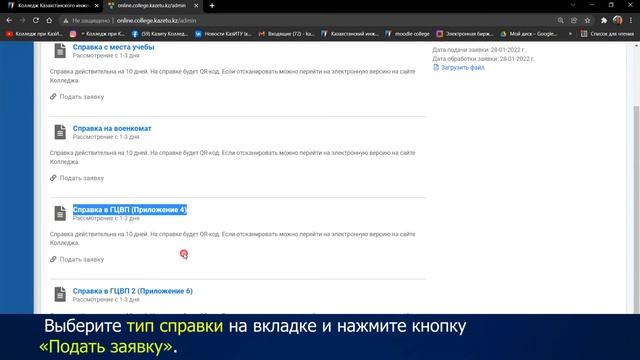Image resolution: width=640 pixels, height=360 pixels.
Task: Go back with the browser back arrow
Action: click(9, 20)
